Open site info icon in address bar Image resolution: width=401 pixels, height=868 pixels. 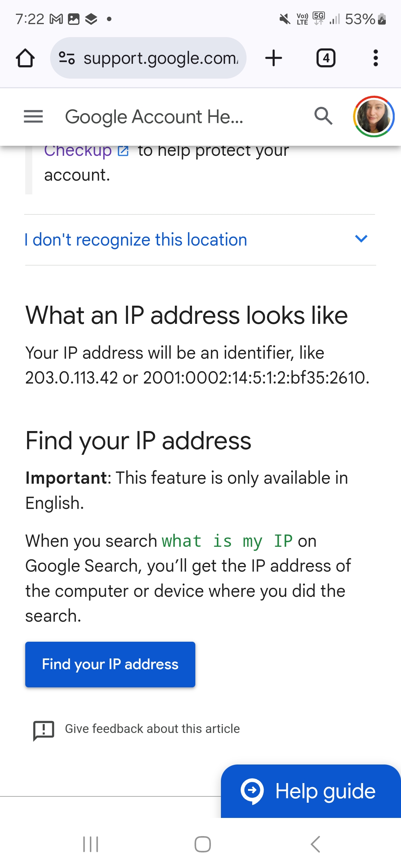coord(67,58)
